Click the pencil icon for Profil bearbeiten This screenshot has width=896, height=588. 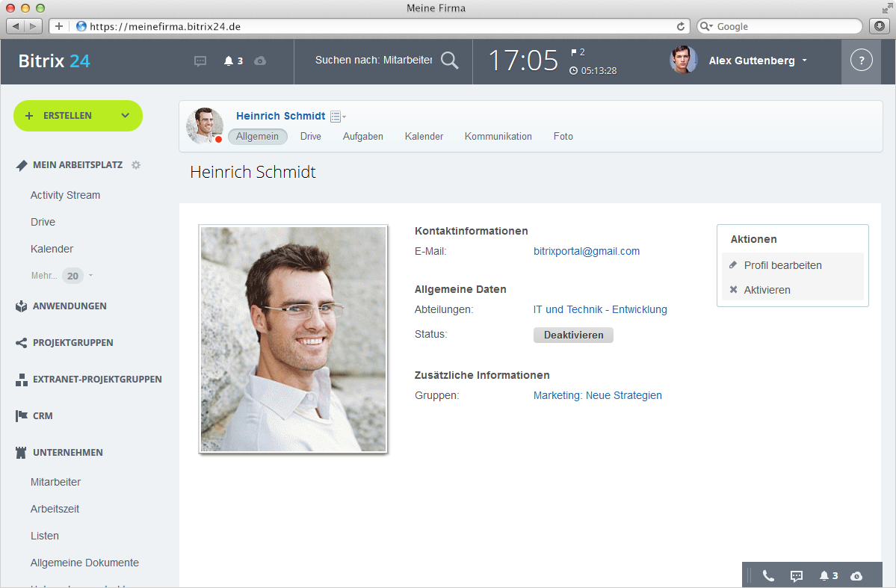click(733, 264)
